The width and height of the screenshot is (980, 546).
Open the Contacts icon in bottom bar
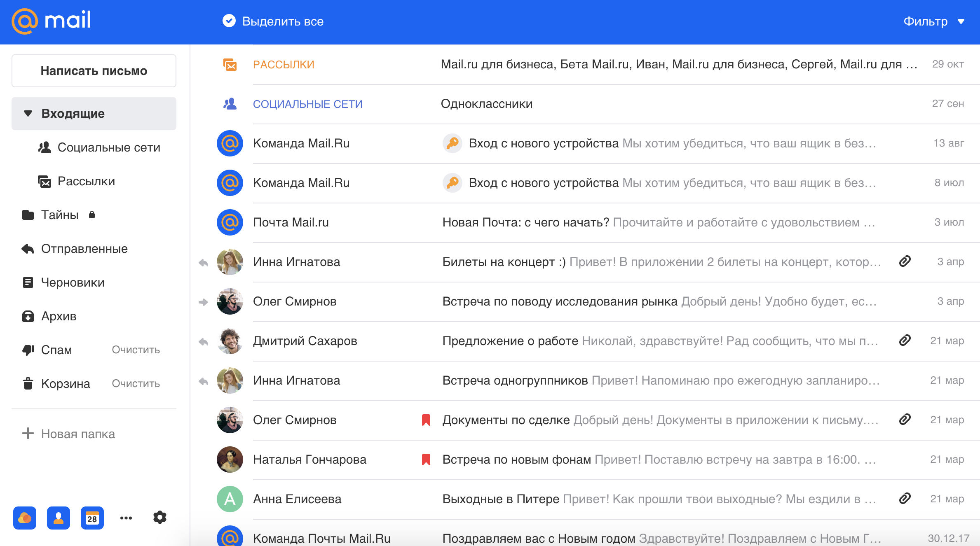pos(59,518)
